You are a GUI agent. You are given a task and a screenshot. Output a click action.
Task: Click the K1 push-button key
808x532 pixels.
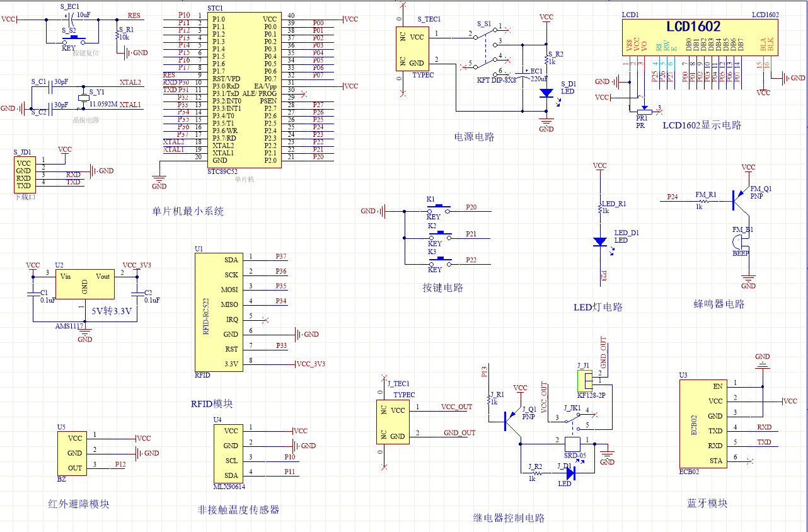[x=439, y=208]
